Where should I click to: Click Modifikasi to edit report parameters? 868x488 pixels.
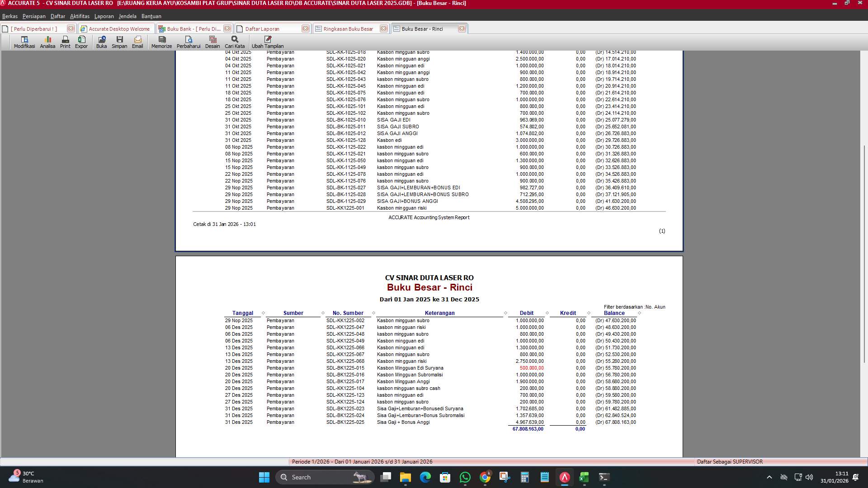24,42
